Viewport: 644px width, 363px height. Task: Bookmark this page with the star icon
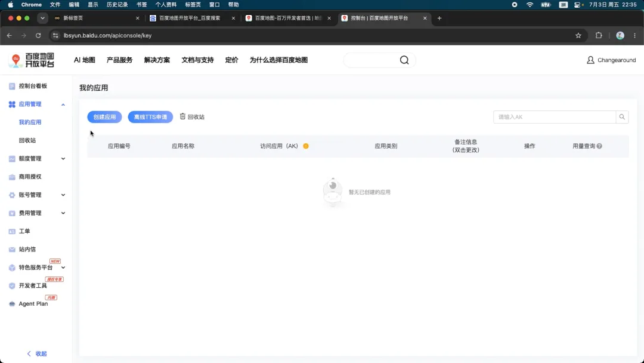click(578, 35)
